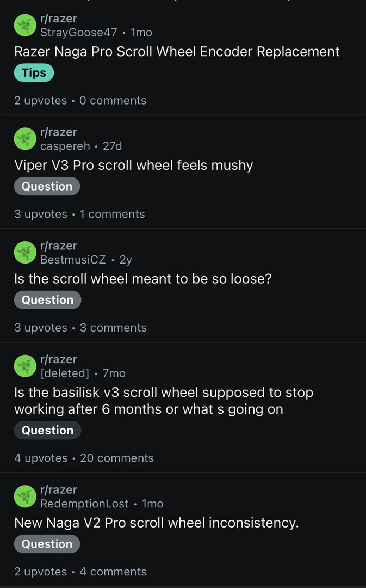Viewport: 366px width, 588px height.
Task: Click the Razer avatar beside caspereh's post
Action: click(x=25, y=139)
